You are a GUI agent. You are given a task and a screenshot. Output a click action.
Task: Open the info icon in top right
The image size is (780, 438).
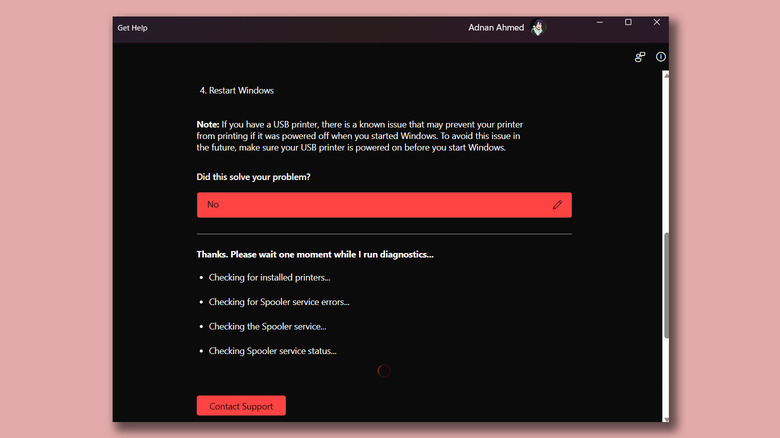[x=661, y=57]
